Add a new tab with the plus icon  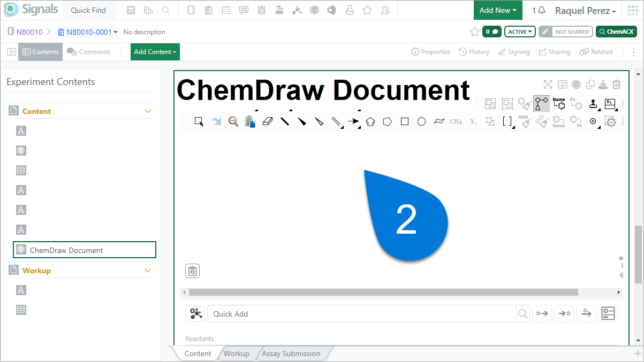(638, 353)
